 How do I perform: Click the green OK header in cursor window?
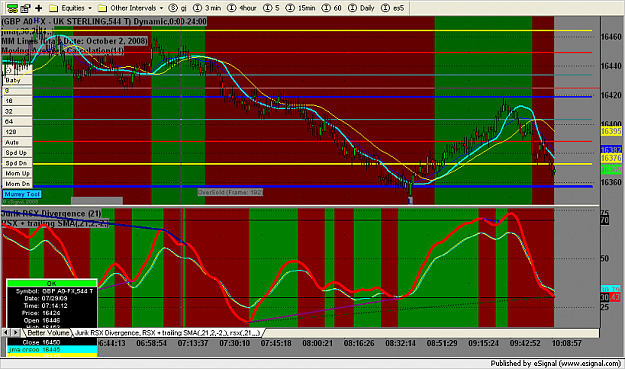coord(52,283)
